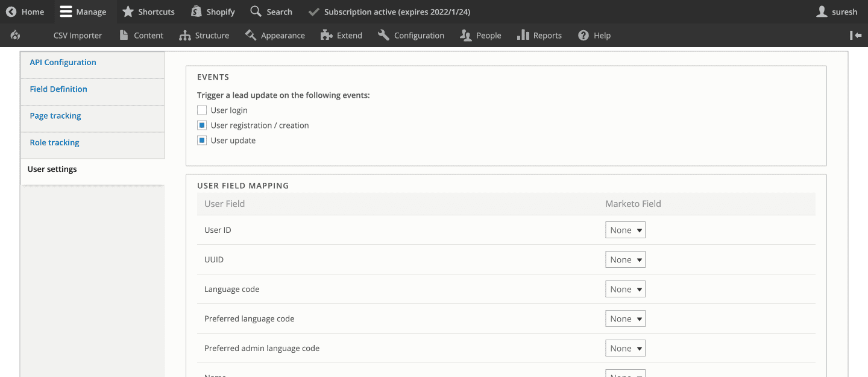Toggle the Manage menu hamburger

[66, 12]
